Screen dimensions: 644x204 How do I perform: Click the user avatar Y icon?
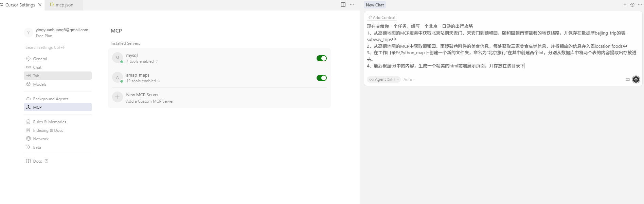29,33
